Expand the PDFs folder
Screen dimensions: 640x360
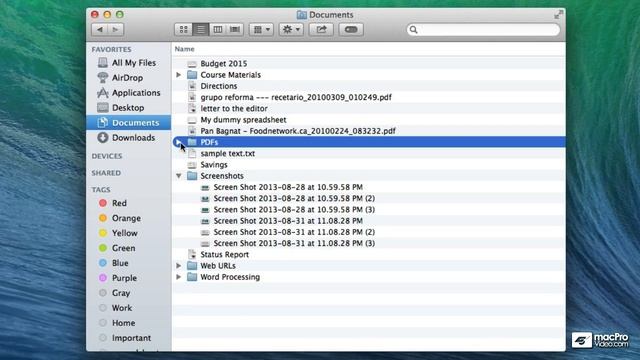(x=178, y=142)
